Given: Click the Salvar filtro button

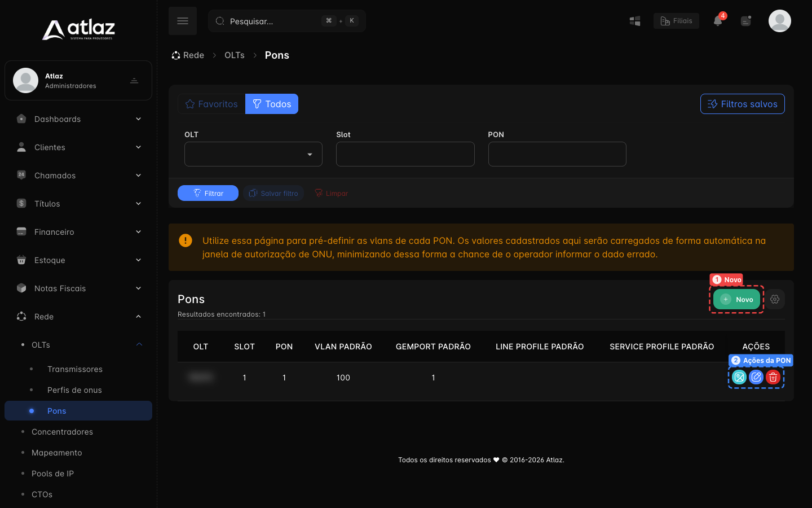Looking at the screenshot, I should click(273, 193).
